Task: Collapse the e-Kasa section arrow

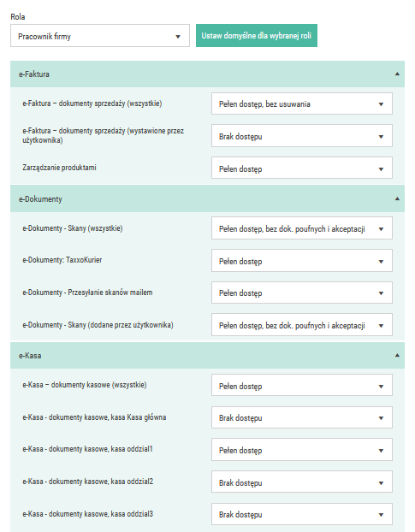Action: [x=397, y=355]
